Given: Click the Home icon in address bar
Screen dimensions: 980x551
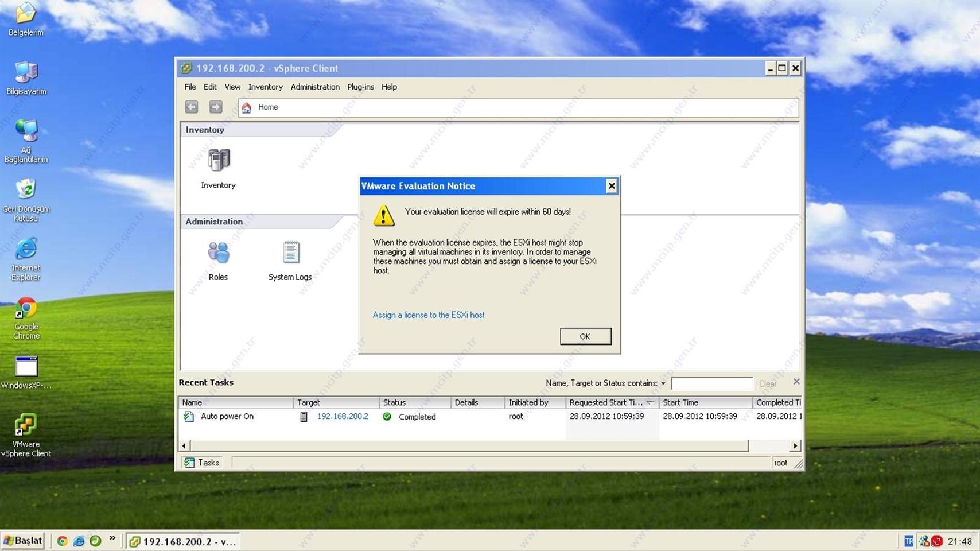Looking at the screenshot, I should click(246, 107).
